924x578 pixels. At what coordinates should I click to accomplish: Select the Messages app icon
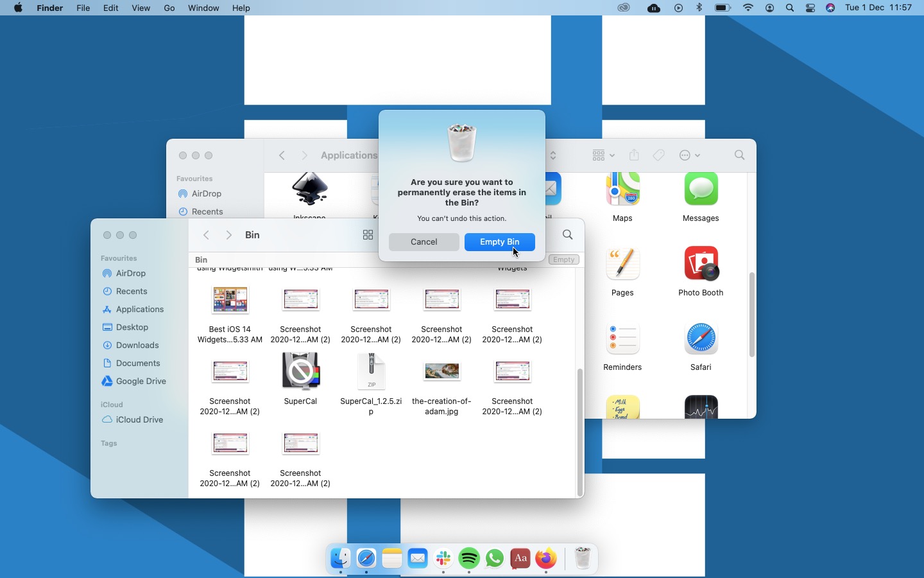point(701,189)
